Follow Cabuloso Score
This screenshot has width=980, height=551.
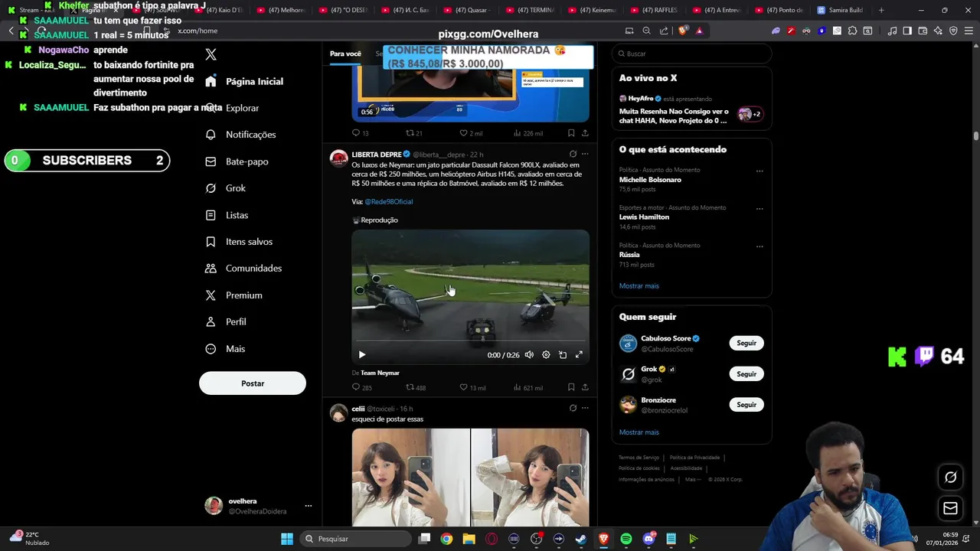[746, 344]
